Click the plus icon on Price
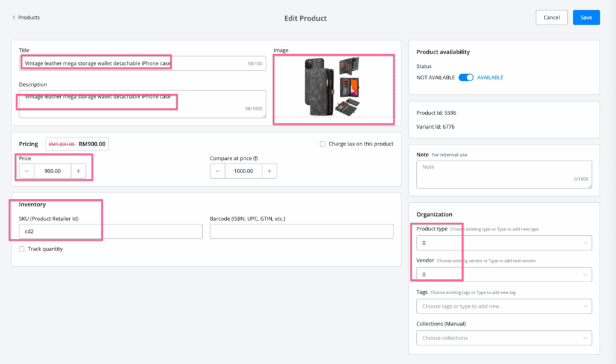 [x=78, y=171]
